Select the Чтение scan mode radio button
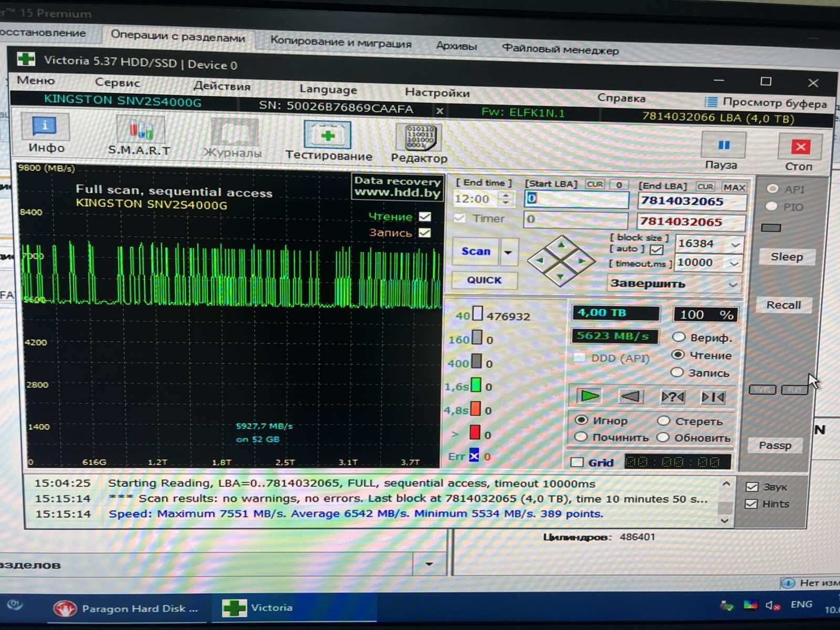This screenshot has height=630, width=840. pyautogui.click(x=678, y=354)
